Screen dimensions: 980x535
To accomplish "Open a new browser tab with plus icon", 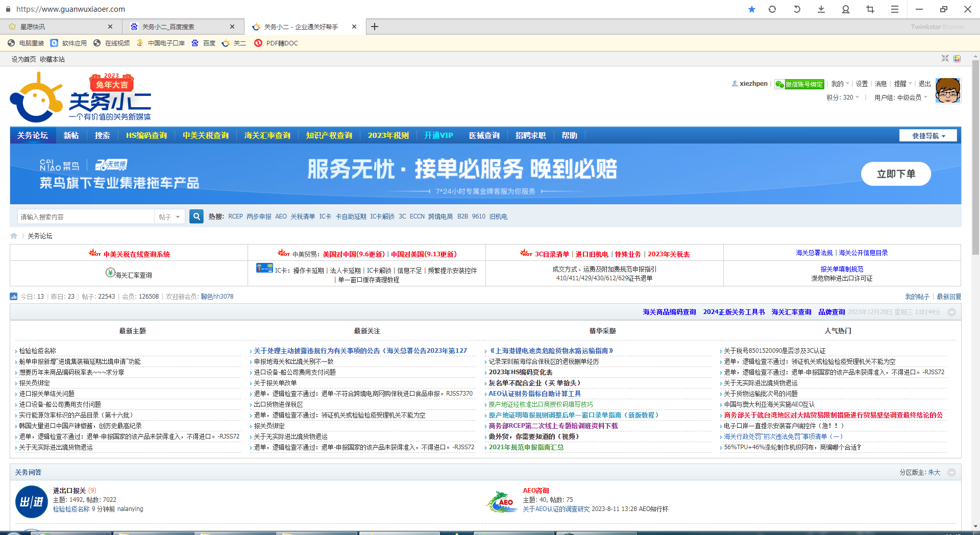I will (375, 27).
